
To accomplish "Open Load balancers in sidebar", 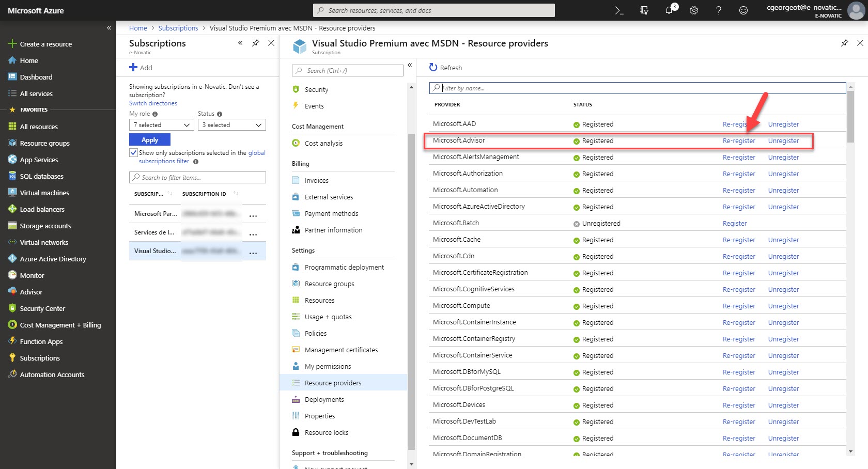I will pos(42,209).
